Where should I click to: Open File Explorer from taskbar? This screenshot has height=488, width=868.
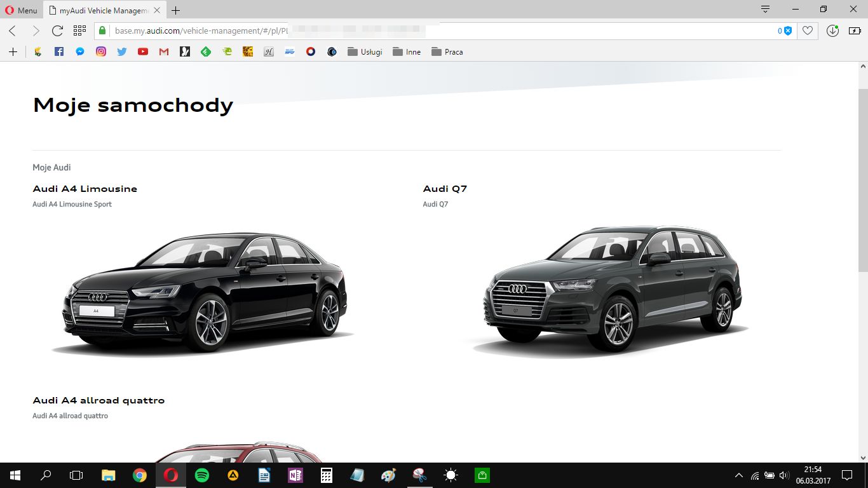click(109, 475)
